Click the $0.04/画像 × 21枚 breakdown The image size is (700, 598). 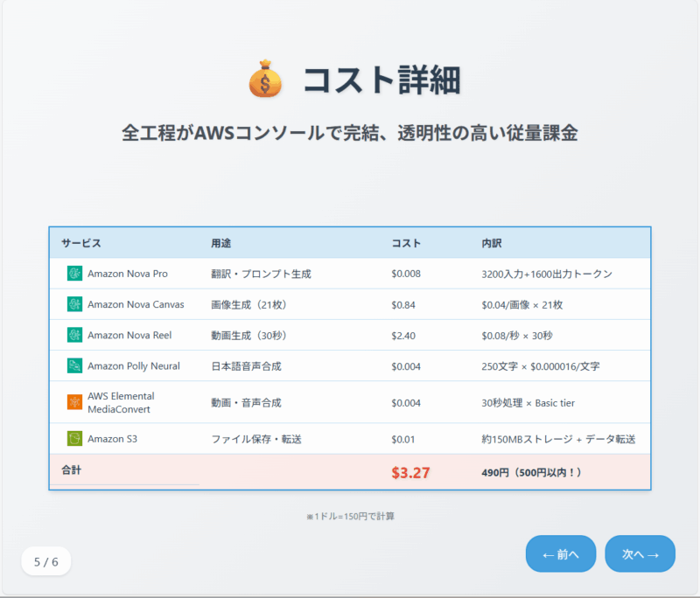[x=521, y=304]
